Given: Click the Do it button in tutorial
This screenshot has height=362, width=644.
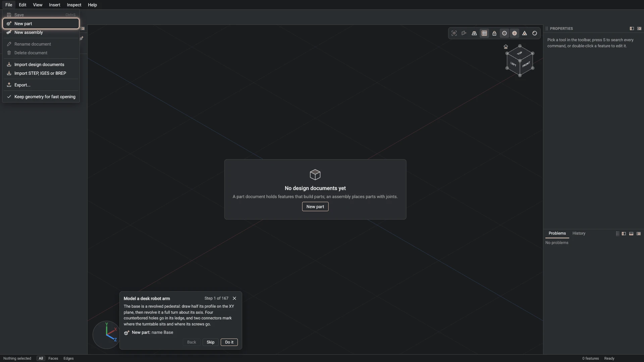Looking at the screenshot, I should (x=229, y=342).
